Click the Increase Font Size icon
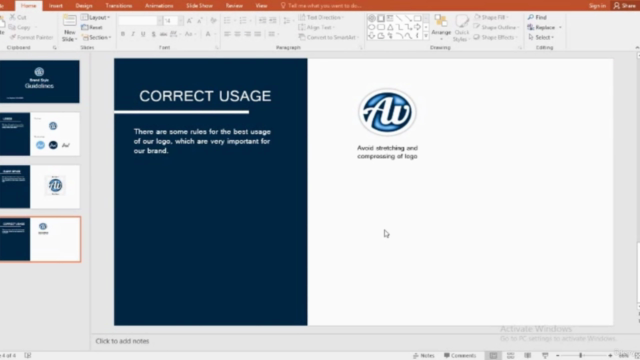Image resolution: width=640 pixels, height=360 pixels. coord(190,20)
